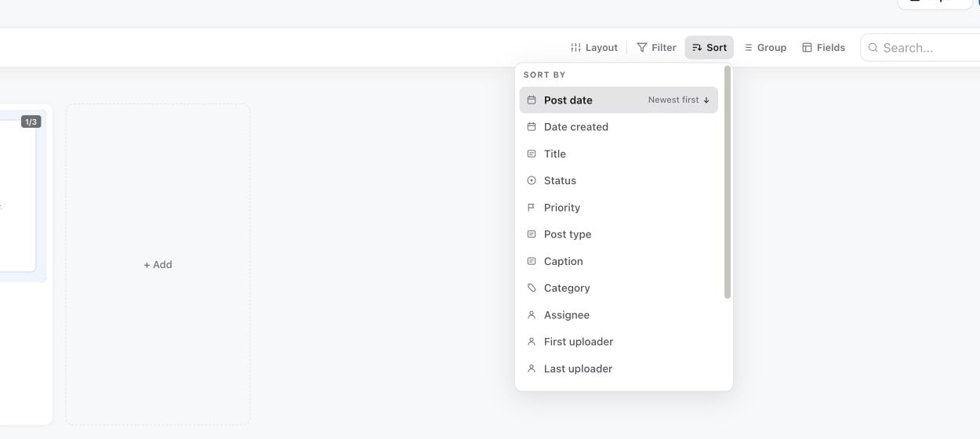Sort by Last uploader
Image resolution: width=980 pixels, height=439 pixels.
click(x=619, y=368)
